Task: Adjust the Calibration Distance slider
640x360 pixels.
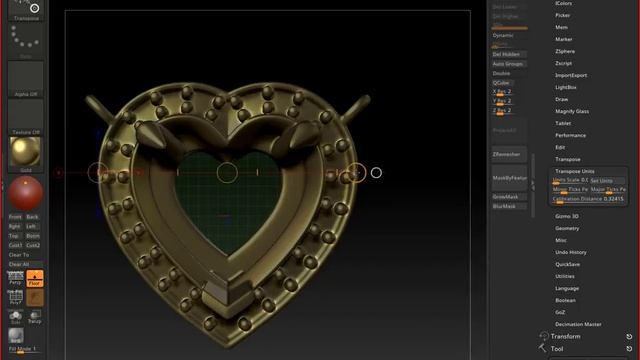Action: [588, 199]
